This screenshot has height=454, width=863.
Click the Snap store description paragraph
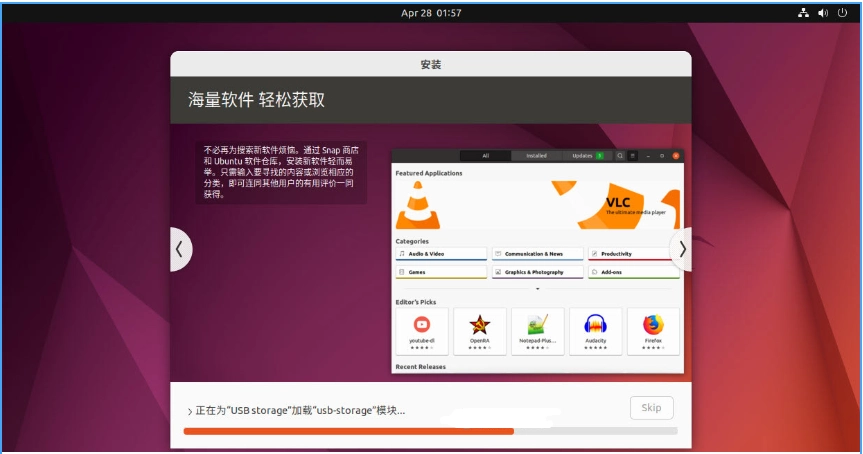click(281, 172)
